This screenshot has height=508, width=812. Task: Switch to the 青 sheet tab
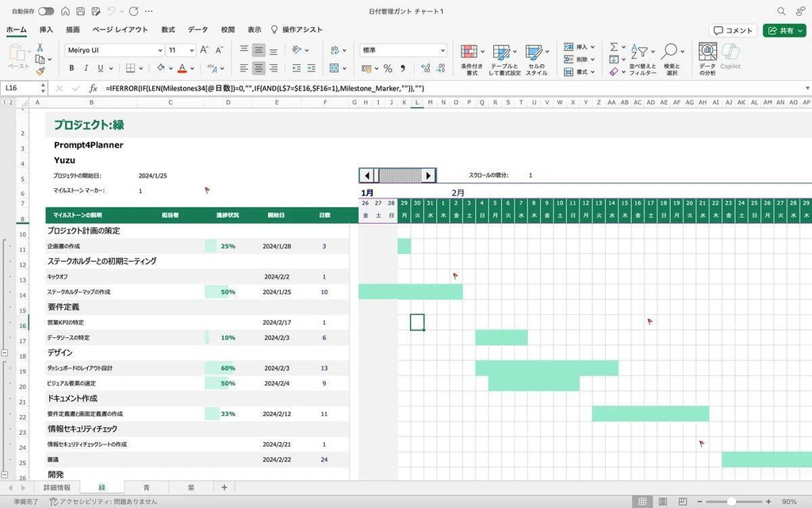click(147, 487)
